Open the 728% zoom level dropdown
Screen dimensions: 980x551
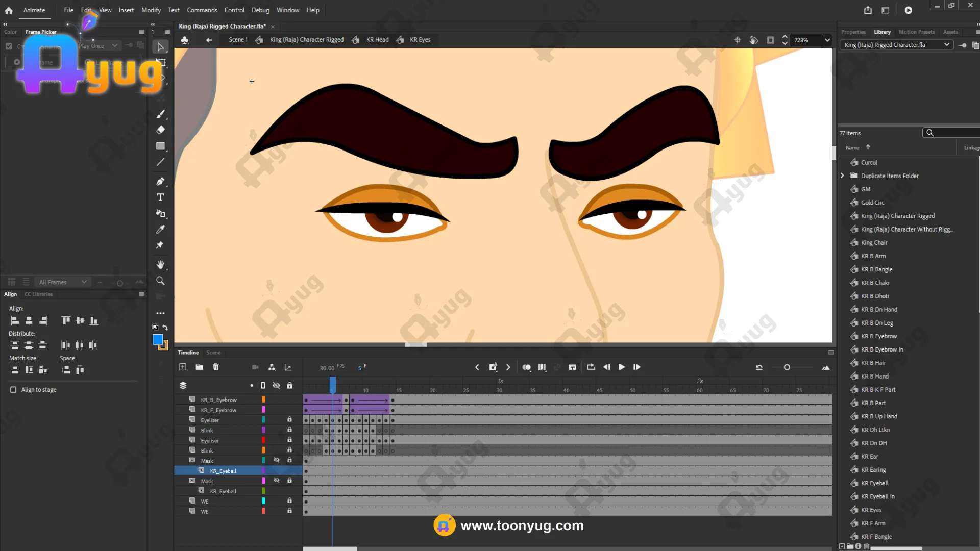point(827,40)
